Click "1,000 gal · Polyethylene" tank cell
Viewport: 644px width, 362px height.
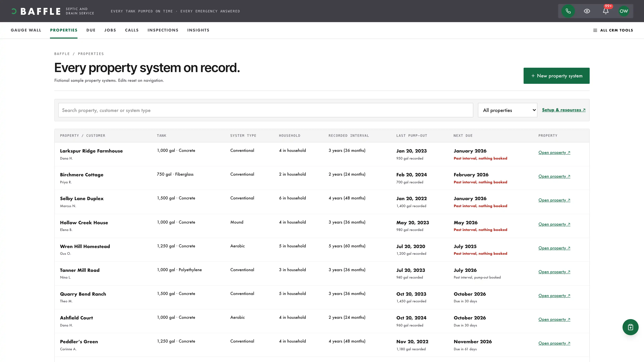179,270
